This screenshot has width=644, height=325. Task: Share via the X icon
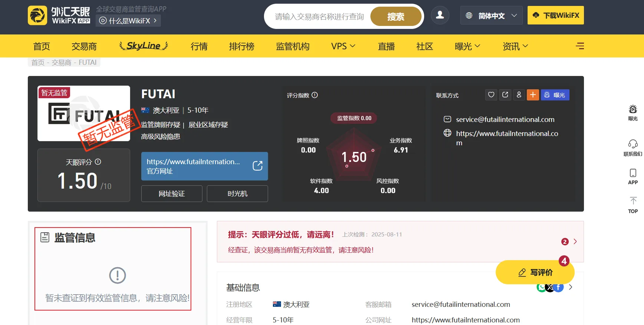click(x=550, y=287)
